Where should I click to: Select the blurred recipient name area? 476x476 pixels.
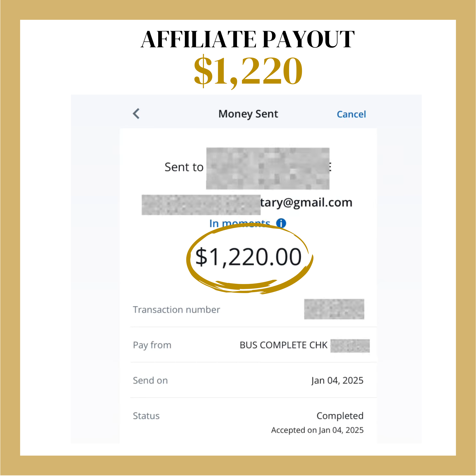tap(268, 169)
